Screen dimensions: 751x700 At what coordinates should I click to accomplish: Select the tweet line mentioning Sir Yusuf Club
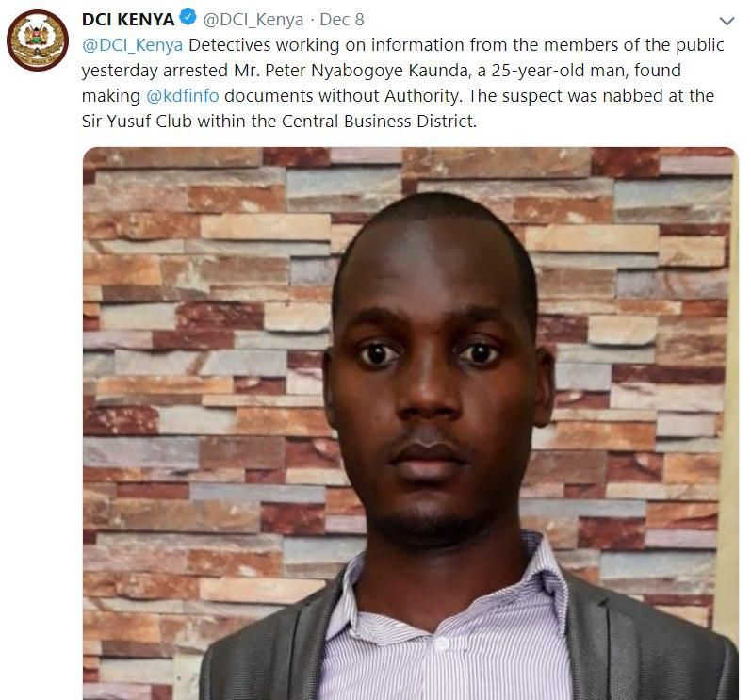click(279, 122)
